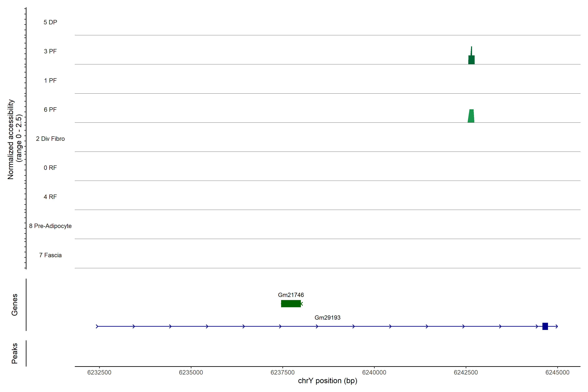Click the chrY position (bp) axis title
The width and height of the screenshot is (588, 392).
(327, 381)
